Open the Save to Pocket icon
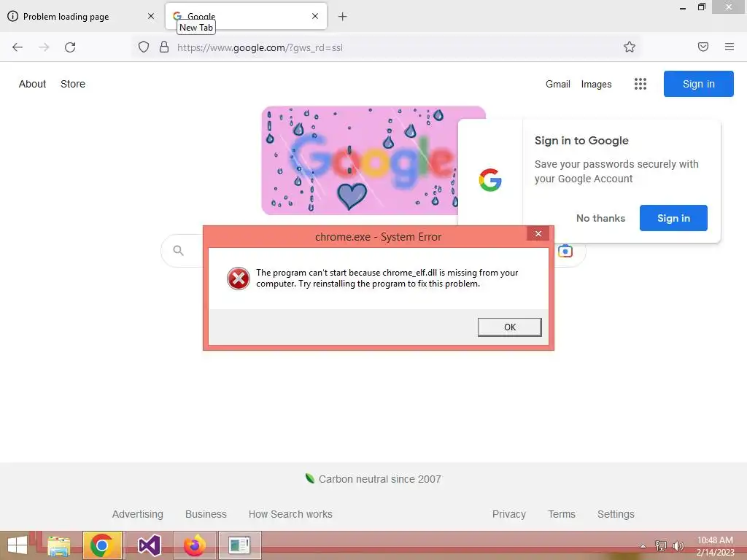The height and width of the screenshot is (560, 747). coord(703,47)
